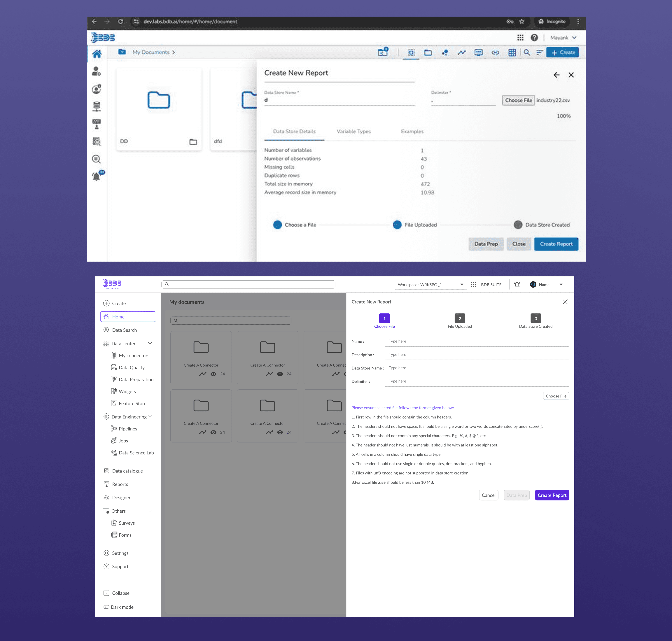
Task: Click the eye icon on the first connector card
Action: [x=213, y=374]
